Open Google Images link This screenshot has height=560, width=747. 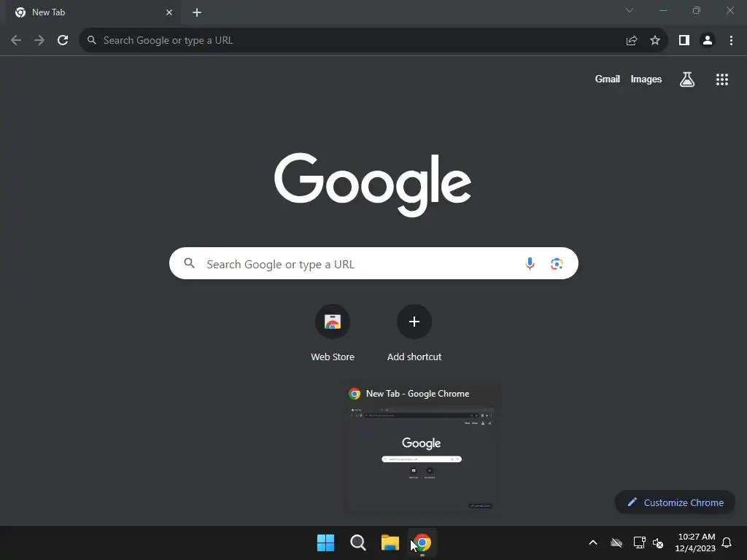(646, 79)
